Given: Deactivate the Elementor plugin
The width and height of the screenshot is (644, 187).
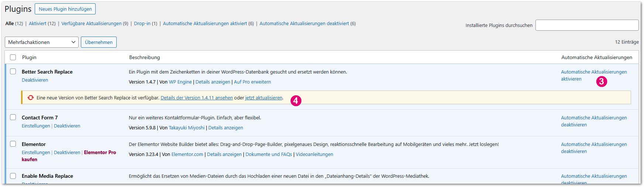Looking at the screenshot, I should click(x=67, y=152).
